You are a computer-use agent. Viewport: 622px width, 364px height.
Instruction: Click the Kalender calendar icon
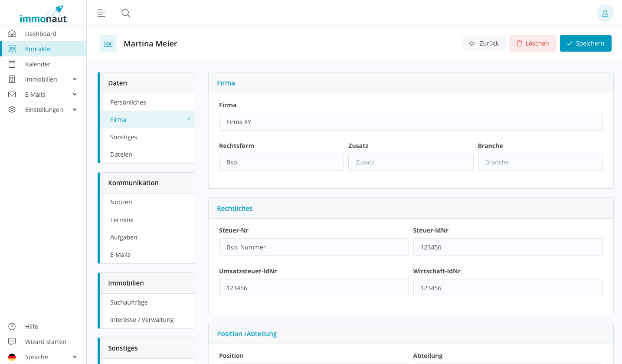(x=12, y=64)
